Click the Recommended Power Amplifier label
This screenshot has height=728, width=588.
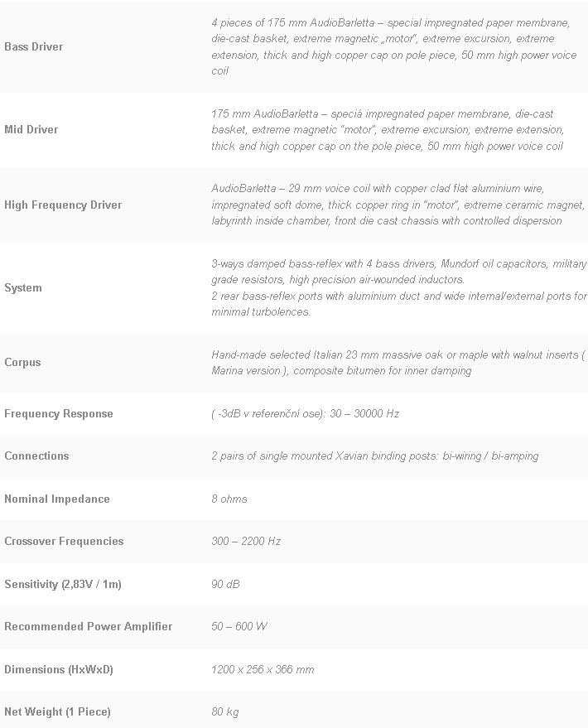[x=89, y=627]
